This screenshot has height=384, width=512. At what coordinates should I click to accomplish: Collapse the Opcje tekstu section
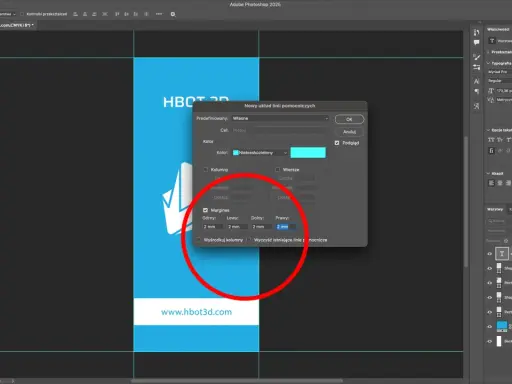click(488, 130)
